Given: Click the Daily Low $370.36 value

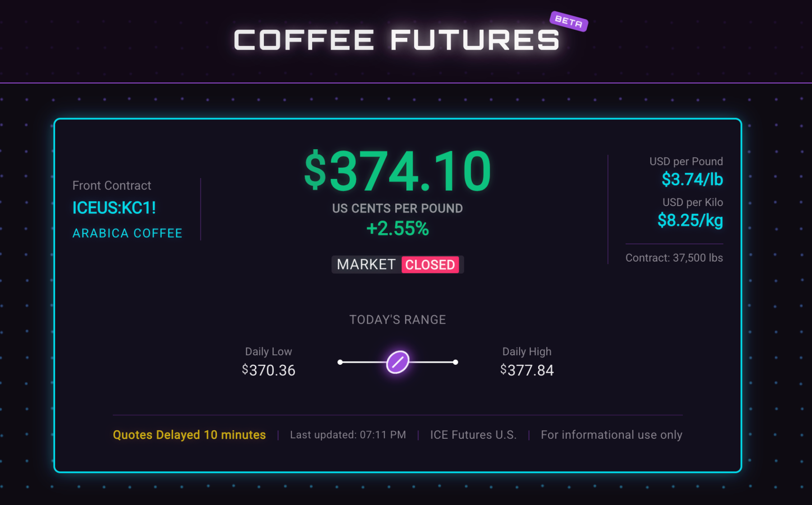Looking at the screenshot, I should (x=268, y=370).
